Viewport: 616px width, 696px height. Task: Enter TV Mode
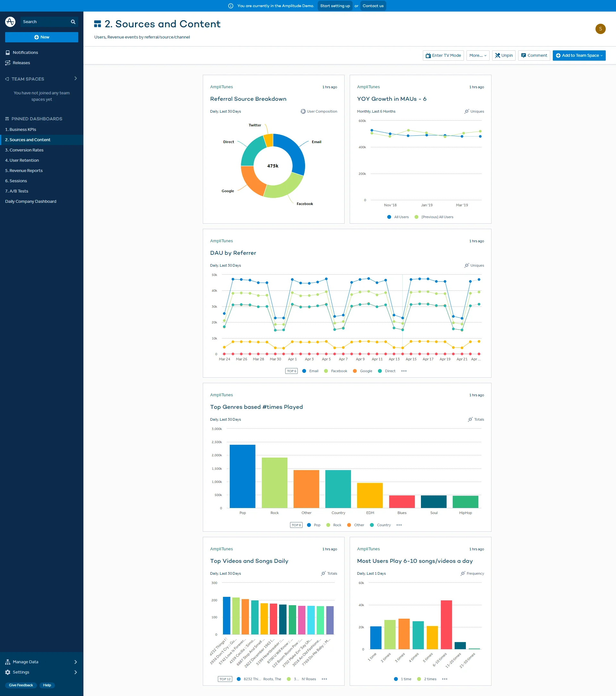[x=443, y=56]
